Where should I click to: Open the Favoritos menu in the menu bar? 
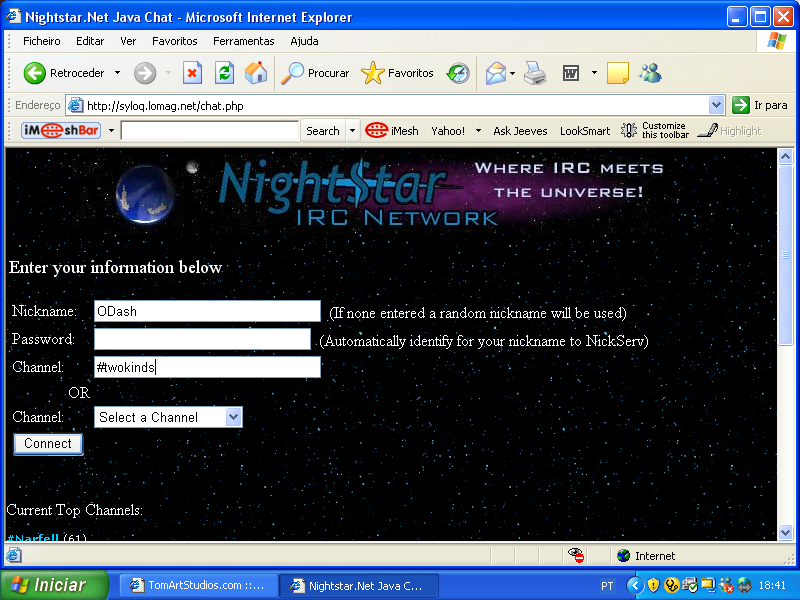pos(174,41)
